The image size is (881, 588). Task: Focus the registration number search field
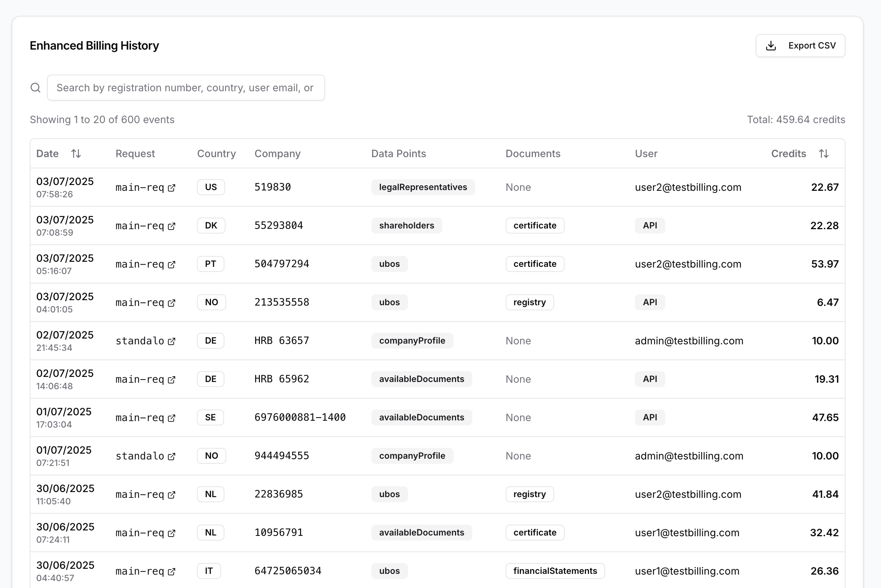coord(186,88)
